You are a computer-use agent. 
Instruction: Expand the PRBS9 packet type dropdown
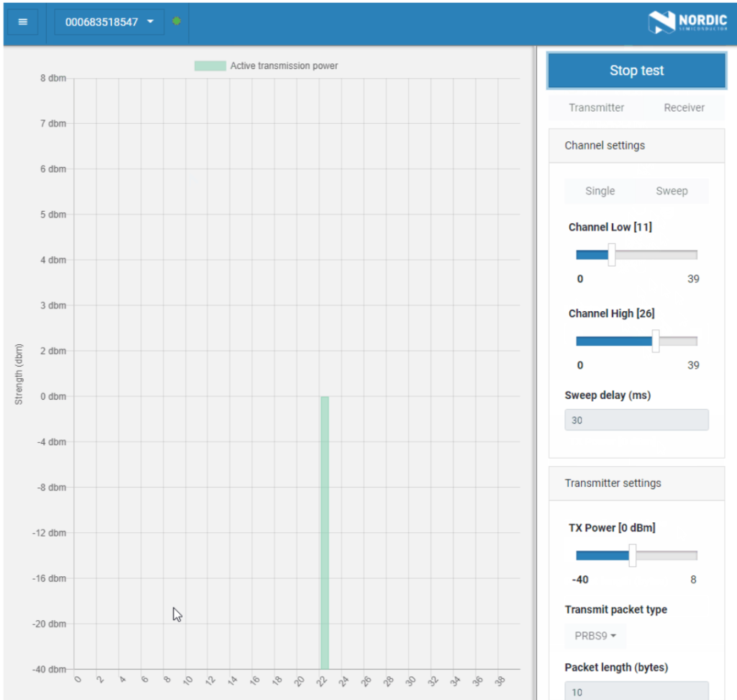coord(595,637)
